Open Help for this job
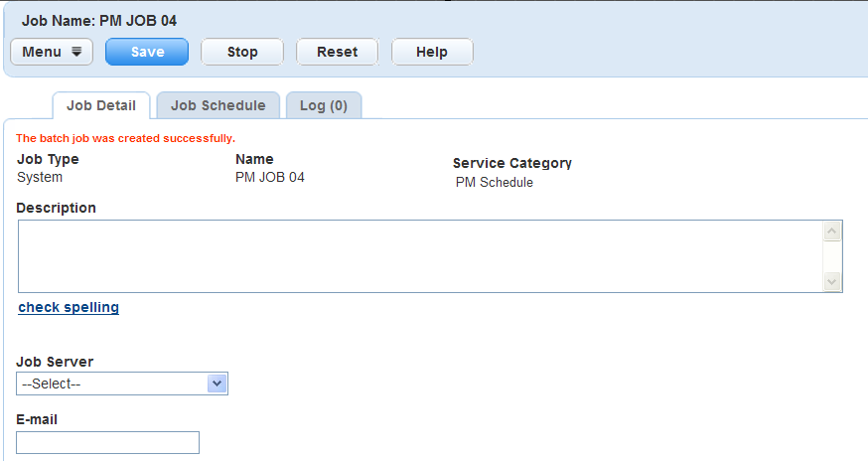Screen dimensions: 868x461 (x=432, y=52)
